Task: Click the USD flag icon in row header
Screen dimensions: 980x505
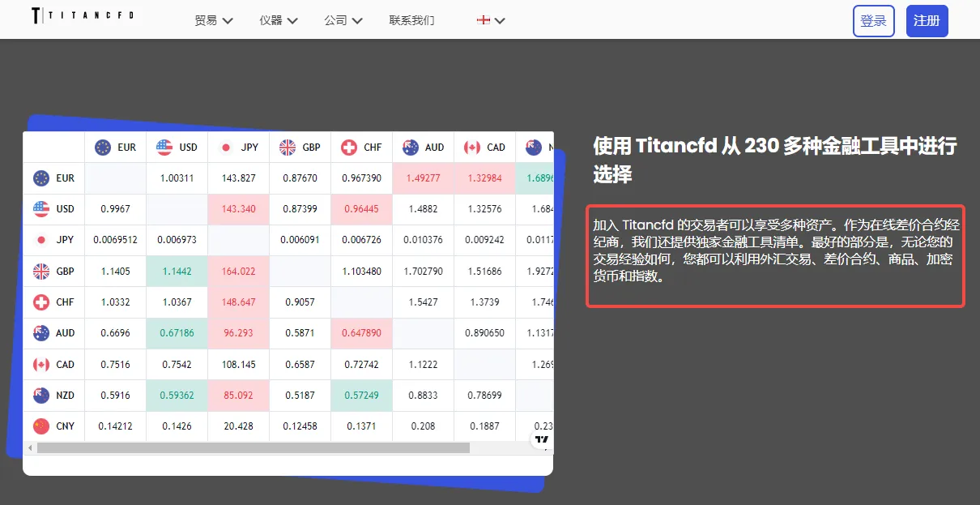Action: click(x=41, y=209)
